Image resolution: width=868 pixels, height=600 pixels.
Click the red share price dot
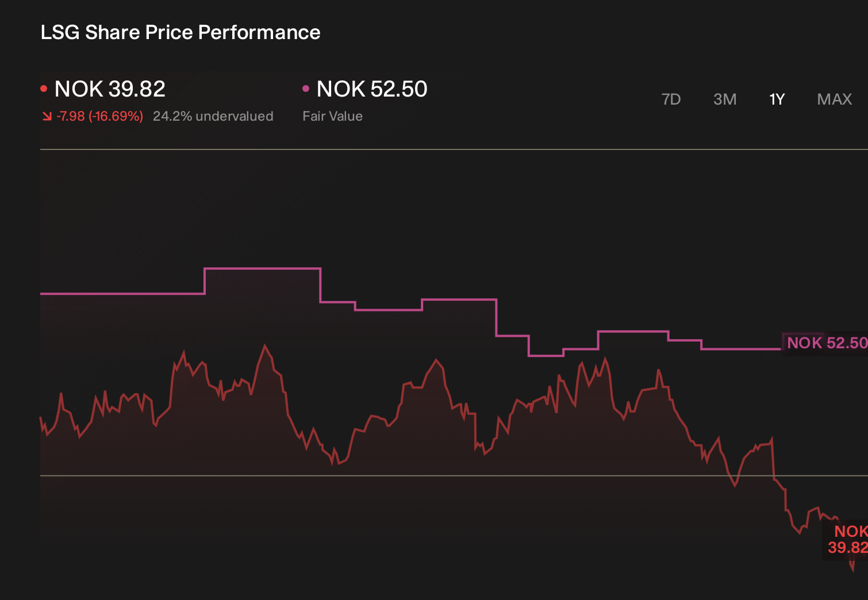44,89
